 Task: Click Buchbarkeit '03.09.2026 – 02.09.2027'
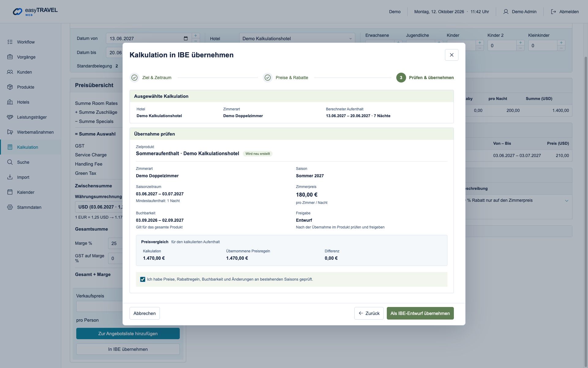click(160, 220)
